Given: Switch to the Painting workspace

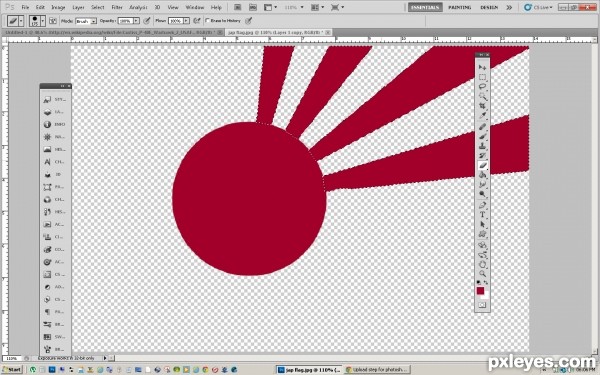Looking at the screenshot, I should tap(460, 7).
